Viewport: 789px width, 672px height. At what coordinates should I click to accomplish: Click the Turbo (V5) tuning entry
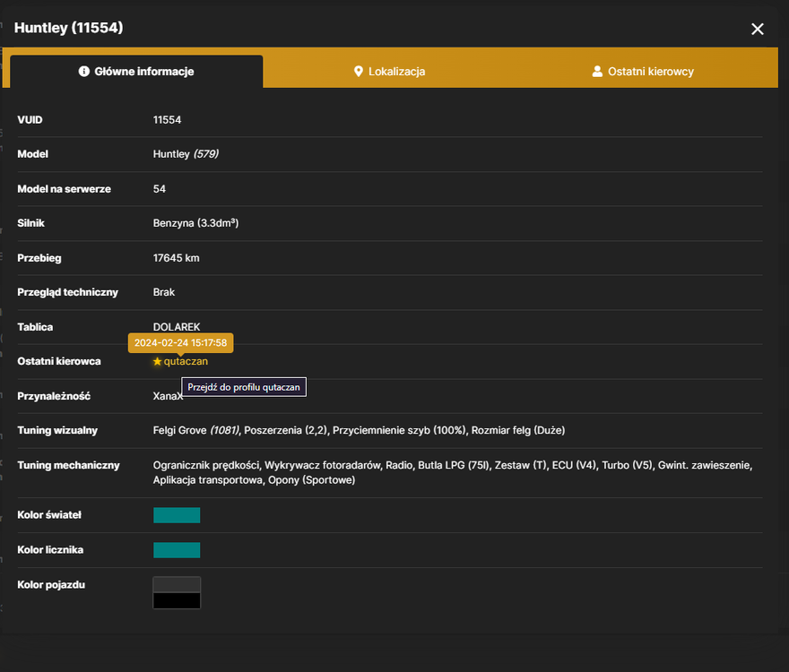pyautogui.click(x=628, y=465)
